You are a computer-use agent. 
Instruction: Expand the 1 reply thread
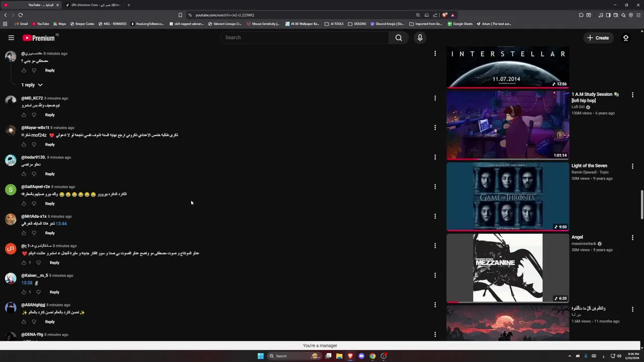[x=32, y=85]
